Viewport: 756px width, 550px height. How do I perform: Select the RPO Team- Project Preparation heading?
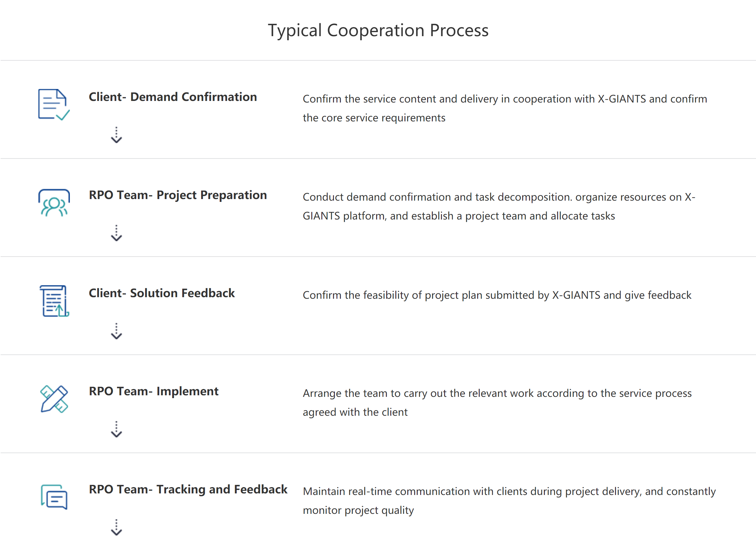click(x=178, y=196)
